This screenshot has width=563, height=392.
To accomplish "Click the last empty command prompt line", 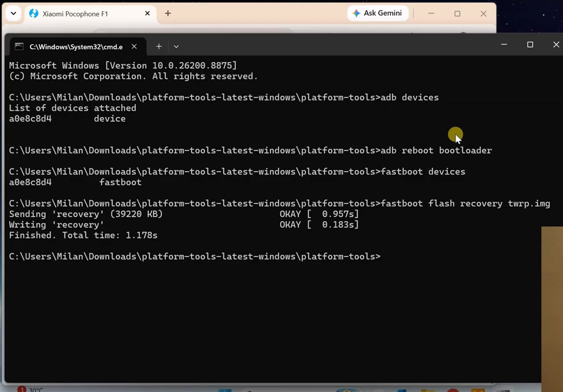I will 194,256.
